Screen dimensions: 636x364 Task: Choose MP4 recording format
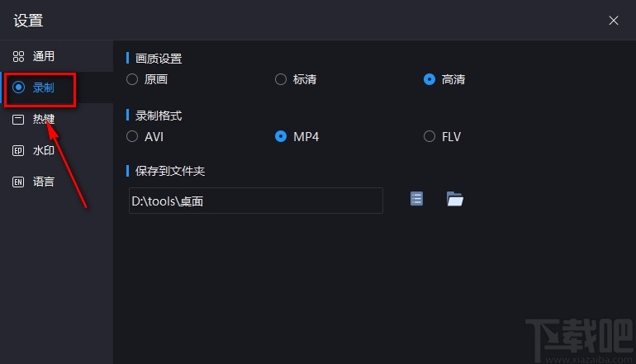pyautogui.click(x=281, y=136)
